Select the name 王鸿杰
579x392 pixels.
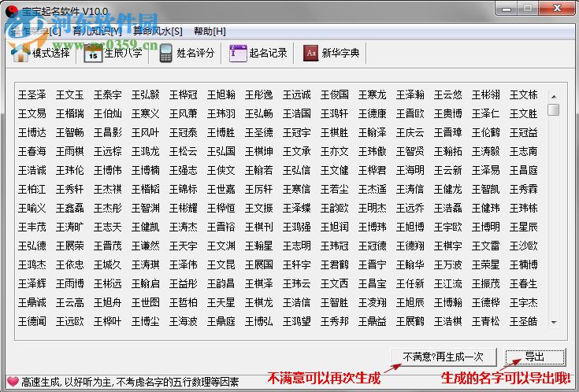coord(32,264)
